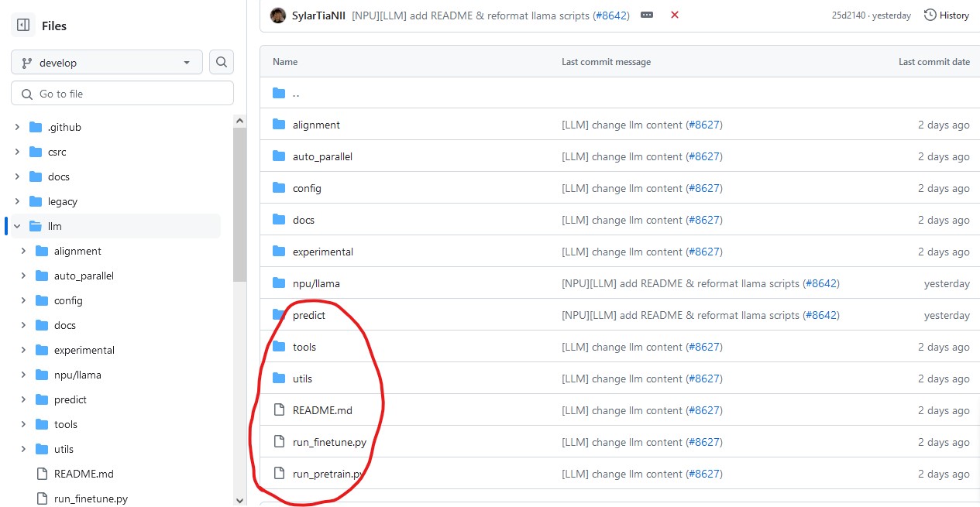
Task: Click the search files magnifier icon
Action: [x=222, y=62]
